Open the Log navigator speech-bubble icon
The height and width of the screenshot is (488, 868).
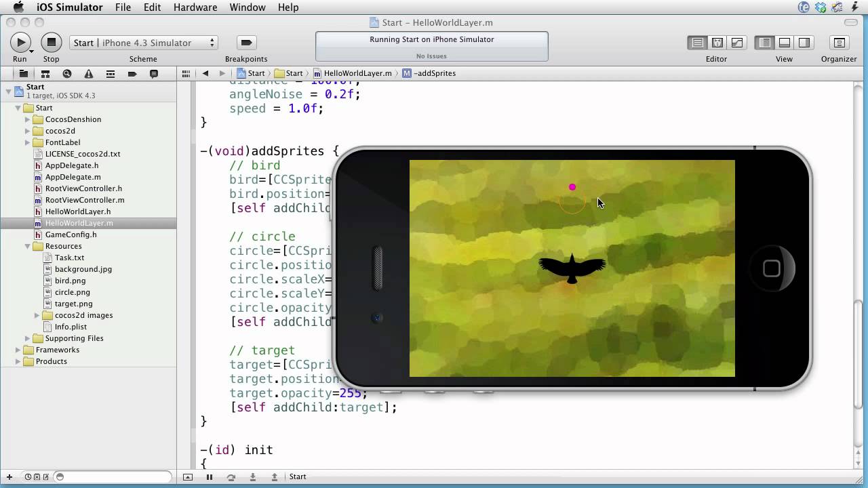pos(154,73)
